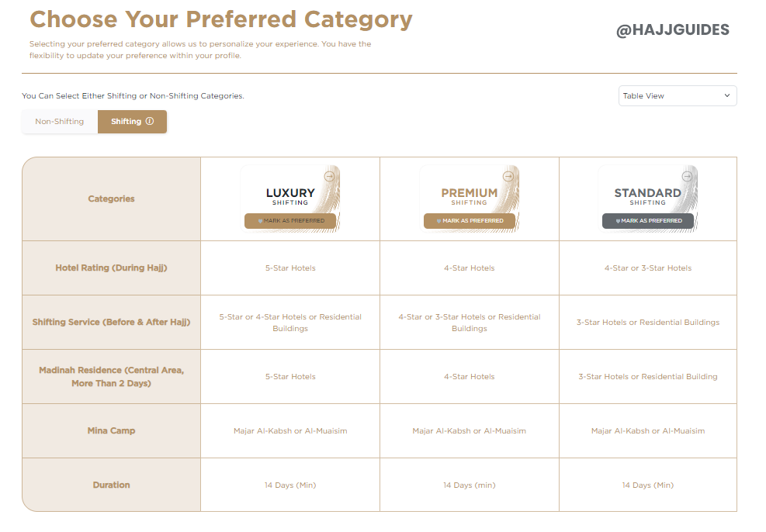Select the Duration row header
This screenshot has width=766, height=532.
(x=112, y=485)
